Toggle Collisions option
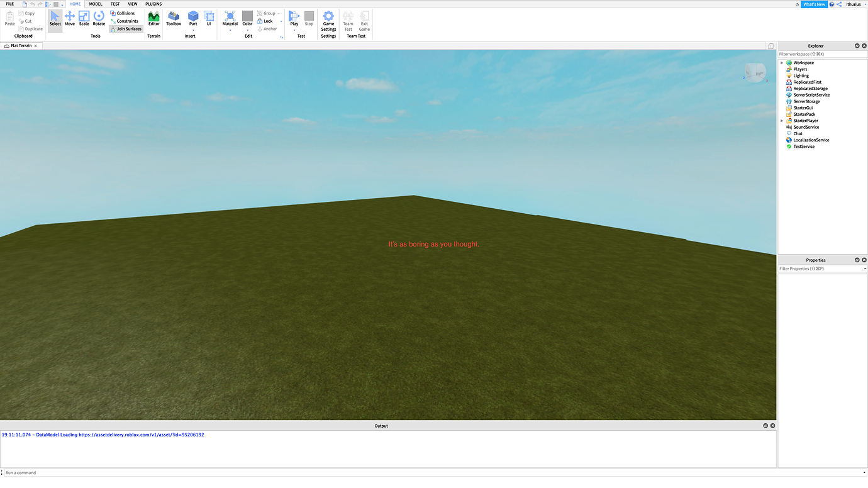The height and width of the screenshot is (488, 868). 122,13
